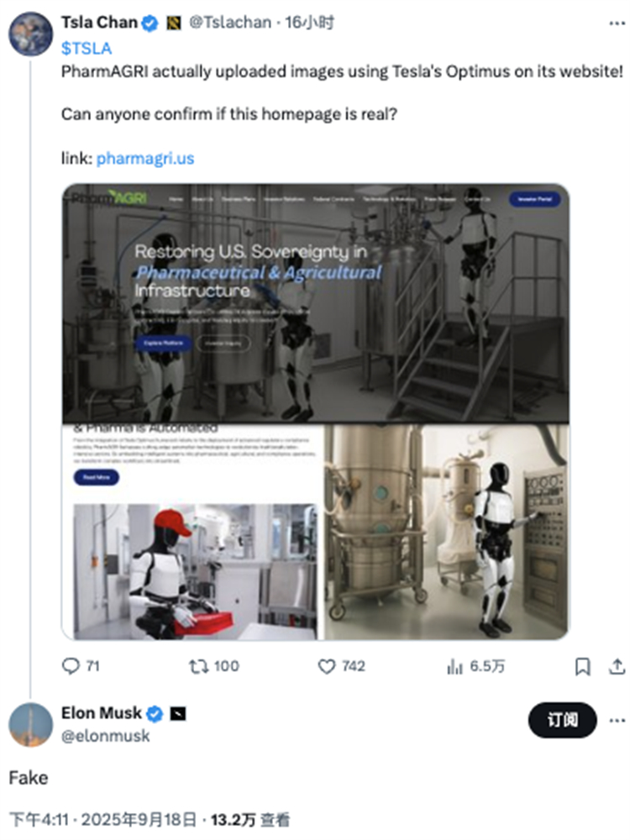Click Tsla Chan's verified badge
Viewport: 630px width, 840px height.
pyautogui.click(x=149, y=24)
